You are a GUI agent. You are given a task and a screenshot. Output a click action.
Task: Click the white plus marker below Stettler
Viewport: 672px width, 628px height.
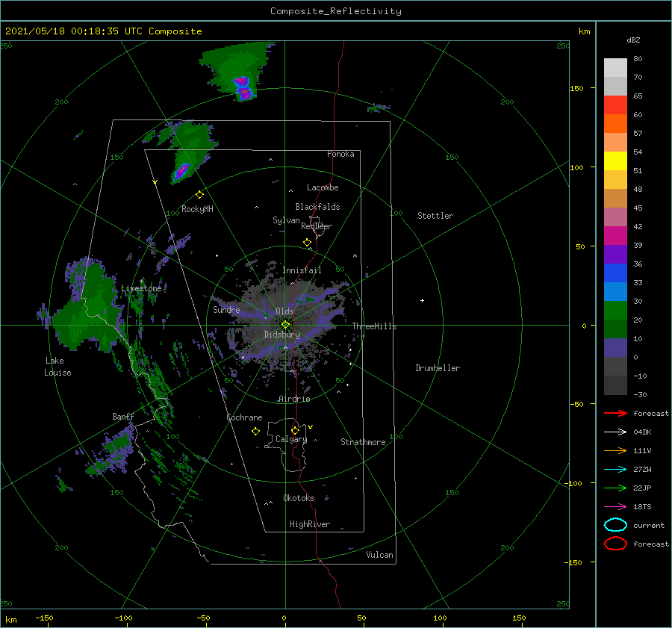click(422, 300)
